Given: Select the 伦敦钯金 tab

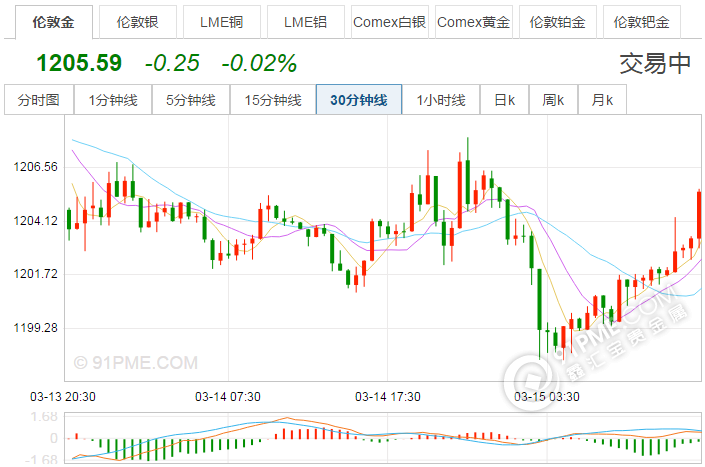Looking at the screenshot, I should pyautogui.click(x=642, y=22).
